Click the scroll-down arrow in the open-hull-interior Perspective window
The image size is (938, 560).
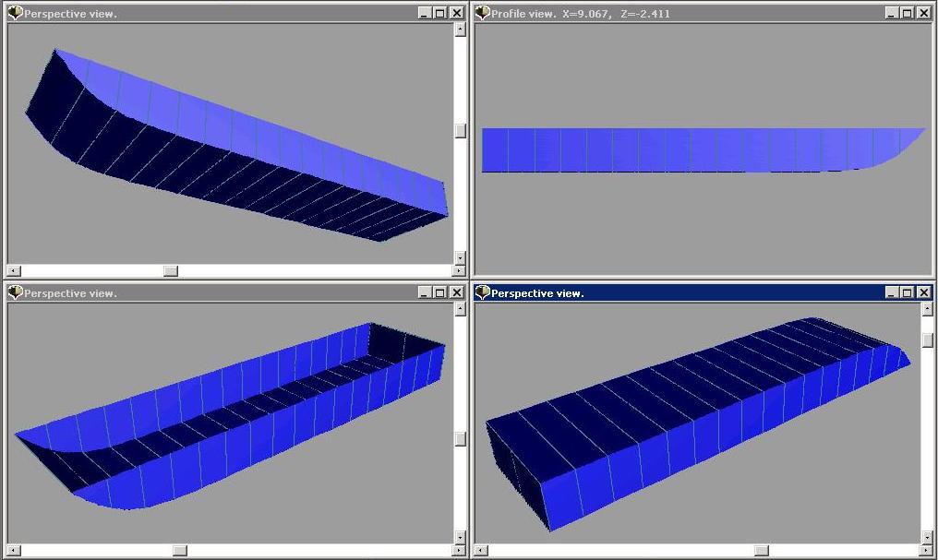pyautogui.click(x=460, y=537)
